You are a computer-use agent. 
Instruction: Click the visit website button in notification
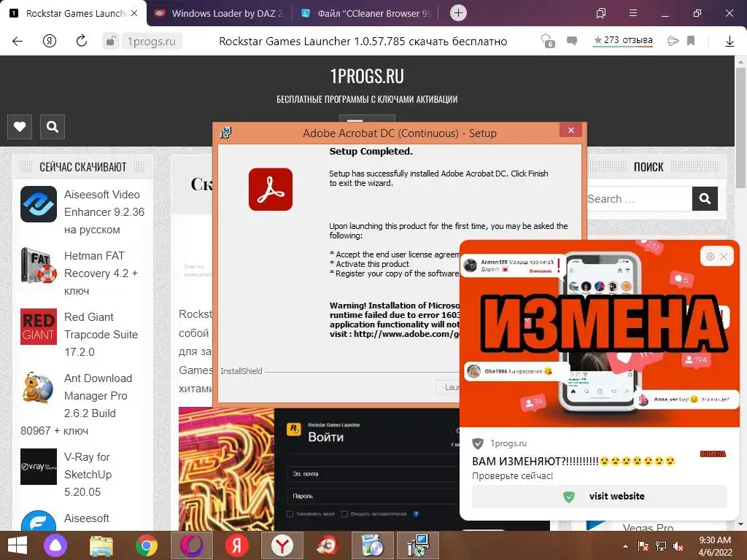600,497
